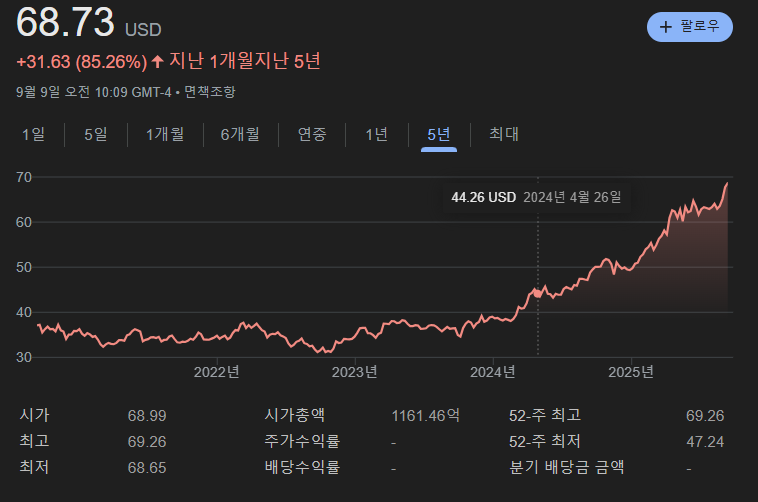
Task: Click the 최저 value 68.65
Action: [x=147, y=468]
